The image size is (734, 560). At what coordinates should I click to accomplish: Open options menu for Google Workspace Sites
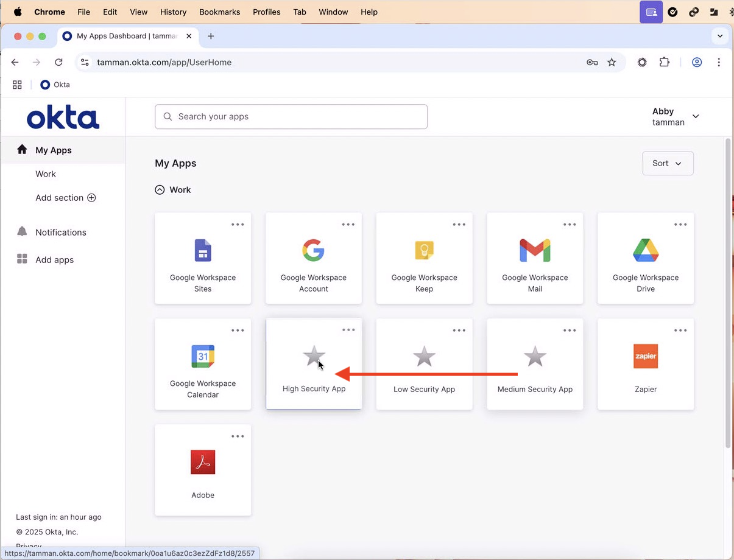tap(238, 225)
